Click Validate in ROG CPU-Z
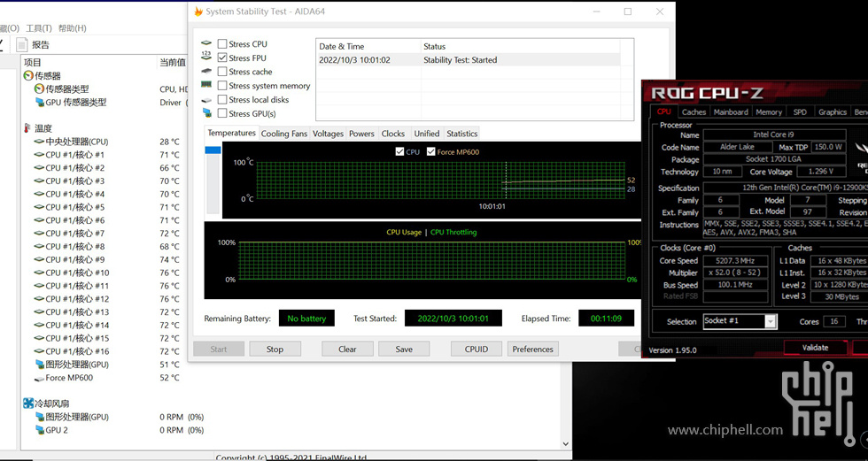The width and height of the screenshot is (868, 461). point(815,348)
